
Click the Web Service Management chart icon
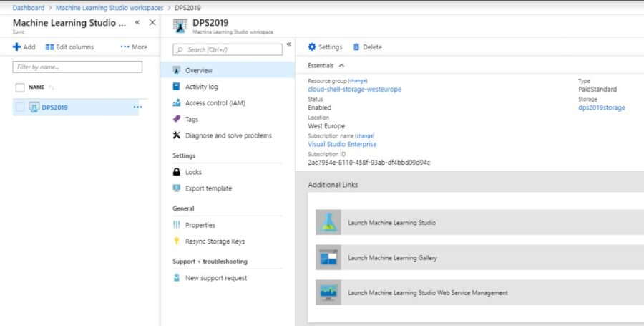tap(328, 292)
